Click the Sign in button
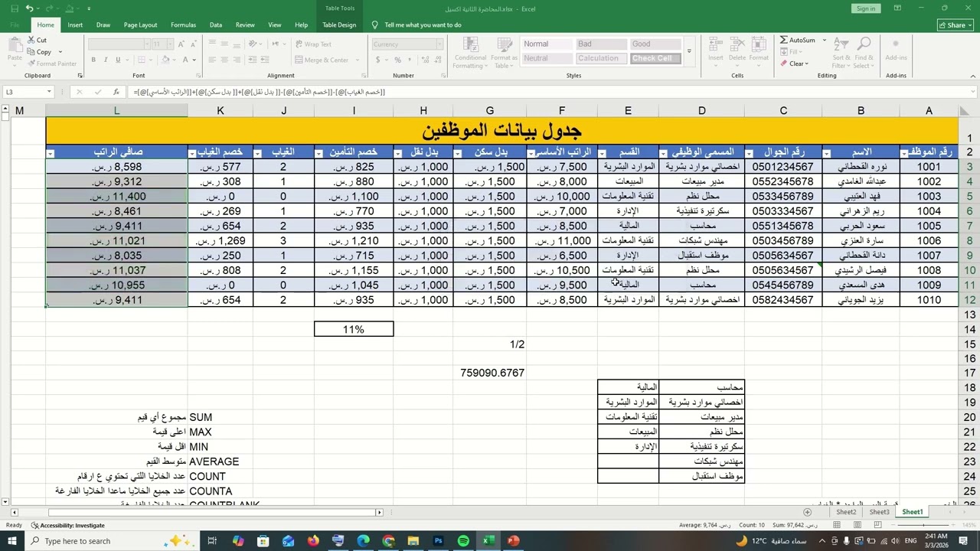Screen dimensions: 980x551 (866, 8)
